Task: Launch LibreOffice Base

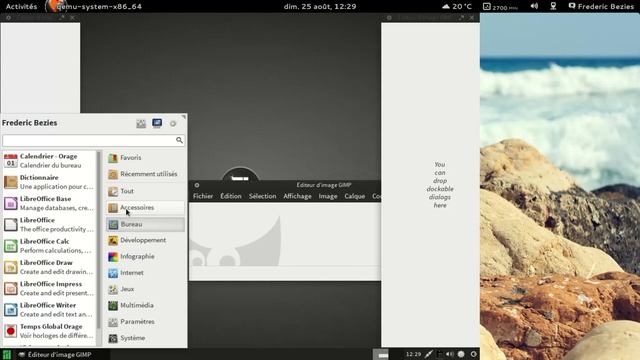Action: (x=49, y=203)
